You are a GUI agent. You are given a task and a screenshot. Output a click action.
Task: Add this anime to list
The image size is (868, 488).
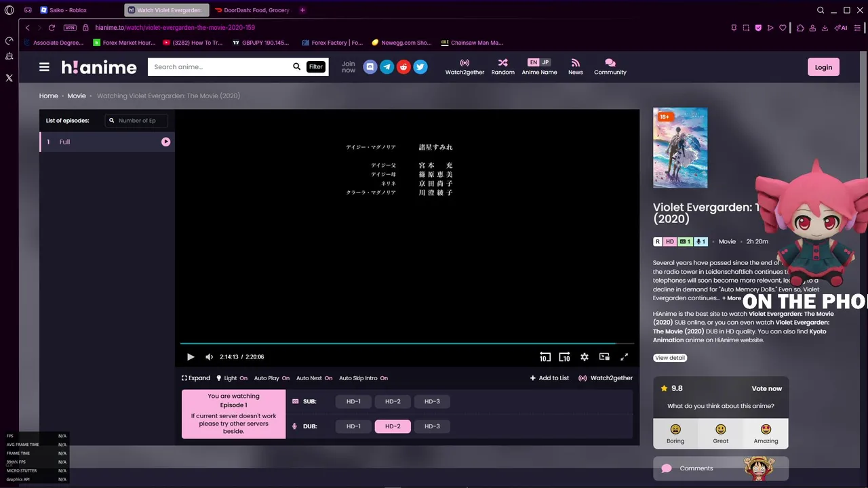click(x=549, y=378)
